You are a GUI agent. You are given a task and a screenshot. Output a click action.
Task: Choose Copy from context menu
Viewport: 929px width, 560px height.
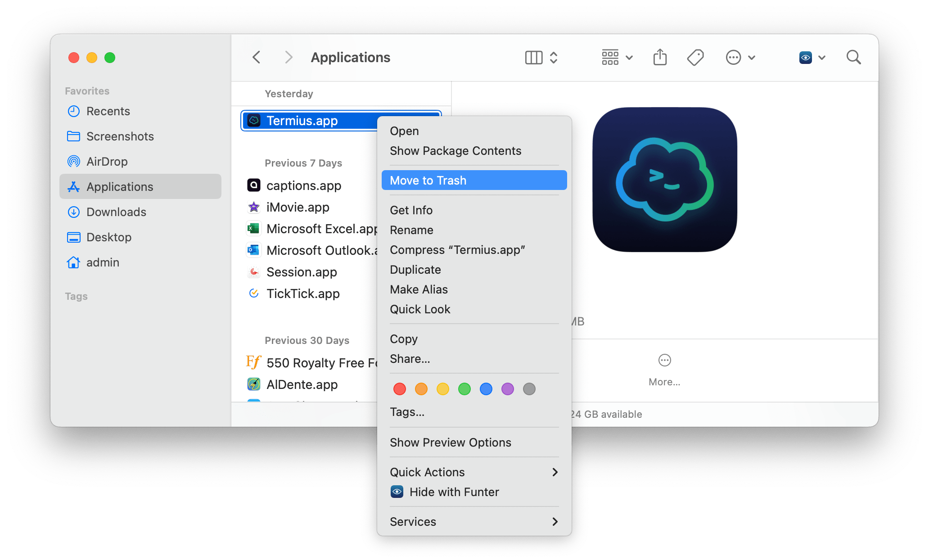[474, 339]
